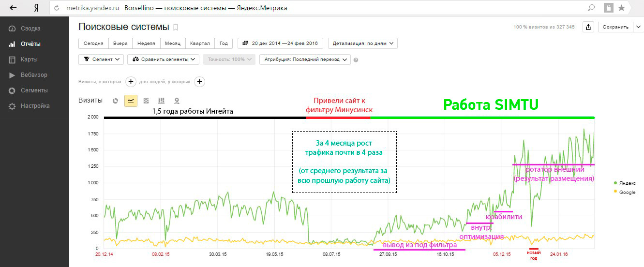Open the Точность: 100% dropdown
Image resolution: width=644 pixels, height=267 pixels.
coord(229,59)
